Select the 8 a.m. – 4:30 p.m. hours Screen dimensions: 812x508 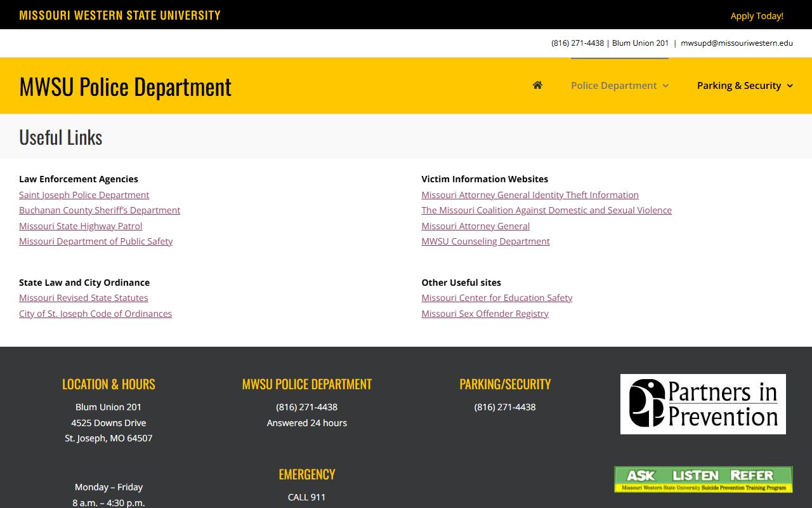[x=108, y=502]
